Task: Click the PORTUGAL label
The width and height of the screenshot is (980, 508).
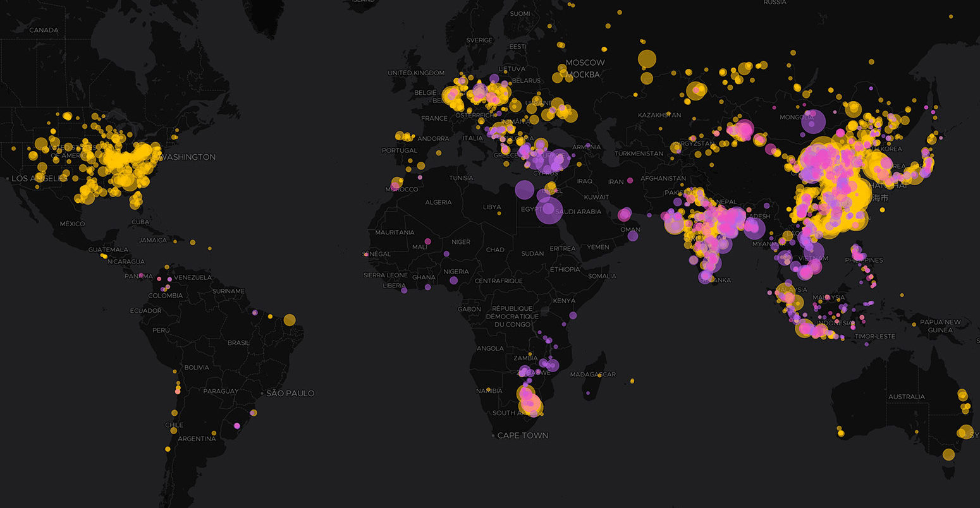Action: point(400,150)
